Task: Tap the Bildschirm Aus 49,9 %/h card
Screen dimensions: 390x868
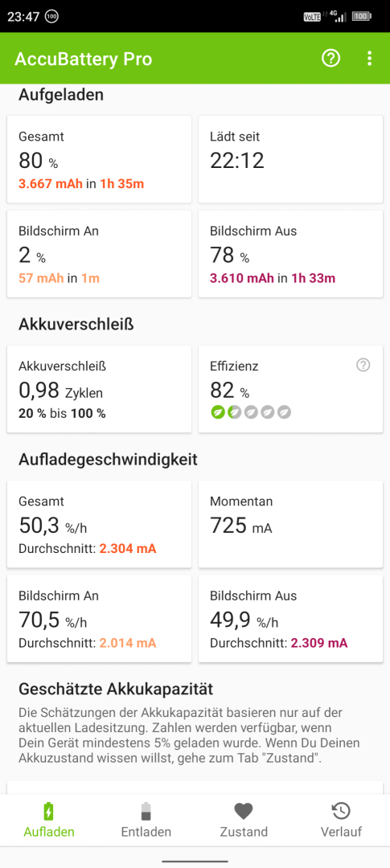Action: pyautogui.click(x=290, y=618)
